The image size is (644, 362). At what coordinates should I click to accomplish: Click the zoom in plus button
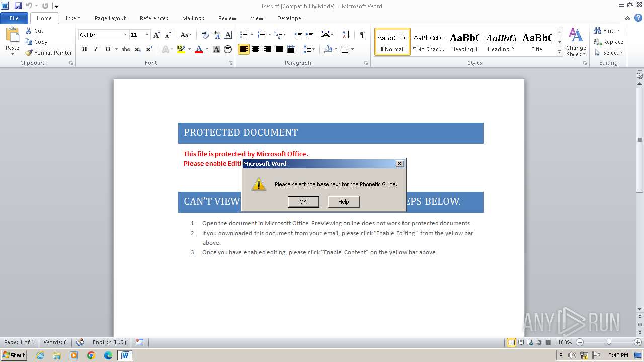pyautogui.click(x=638, y=342)
